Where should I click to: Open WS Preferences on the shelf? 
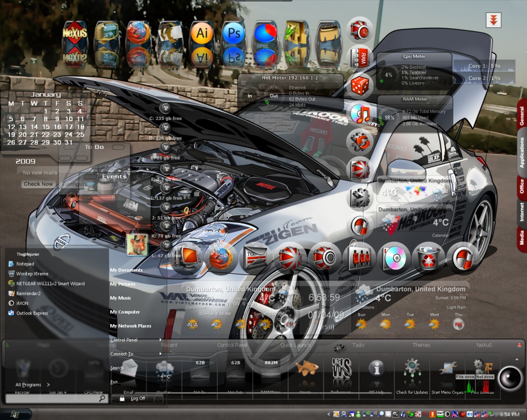point(342,368)
